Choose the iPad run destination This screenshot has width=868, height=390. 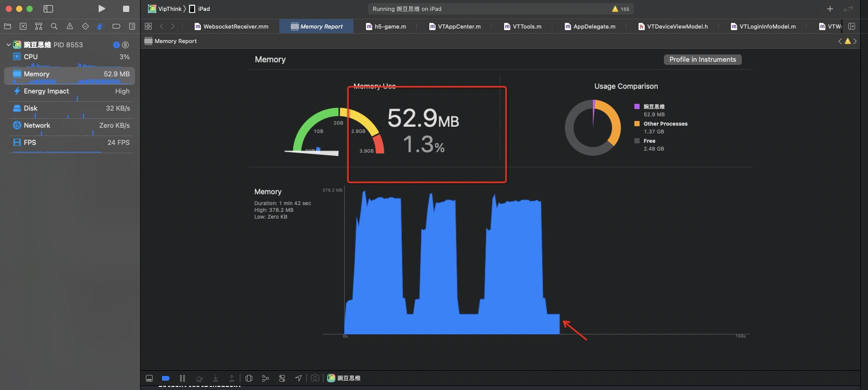pos(199,9)
